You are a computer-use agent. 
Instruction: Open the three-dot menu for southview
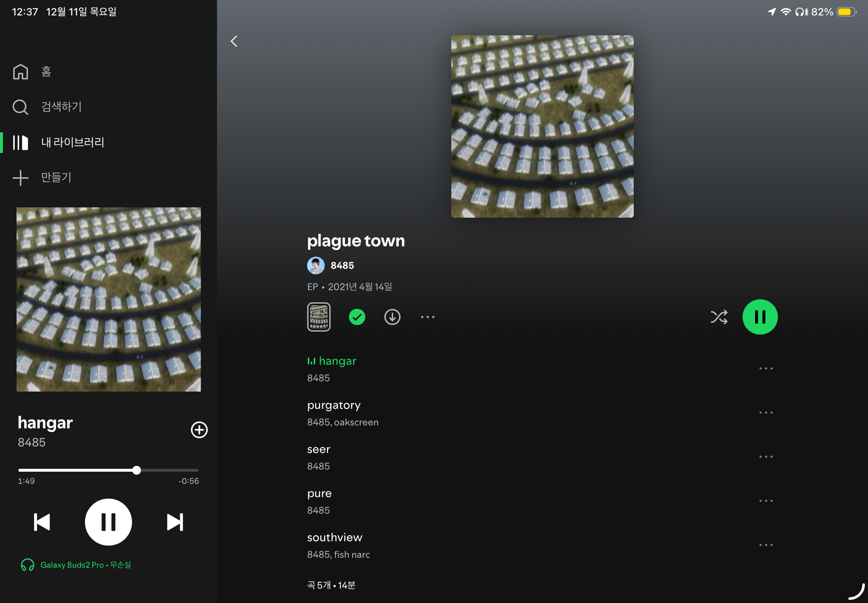tap(766, 545)
